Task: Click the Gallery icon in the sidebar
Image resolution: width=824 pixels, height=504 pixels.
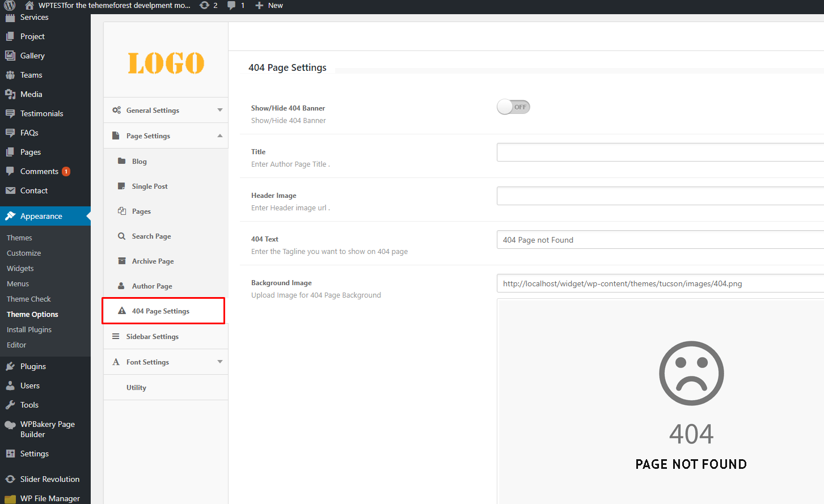Action: click(10, 56)
